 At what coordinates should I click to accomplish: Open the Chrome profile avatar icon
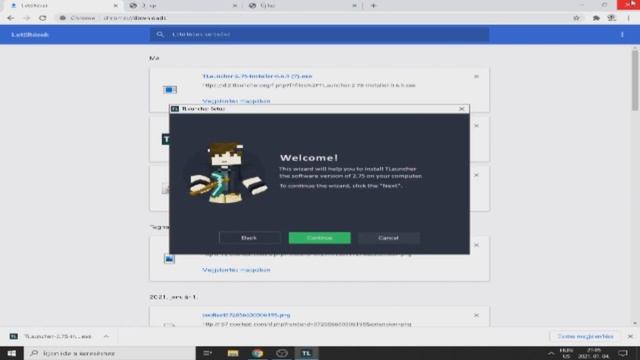[x=611, y=18]
